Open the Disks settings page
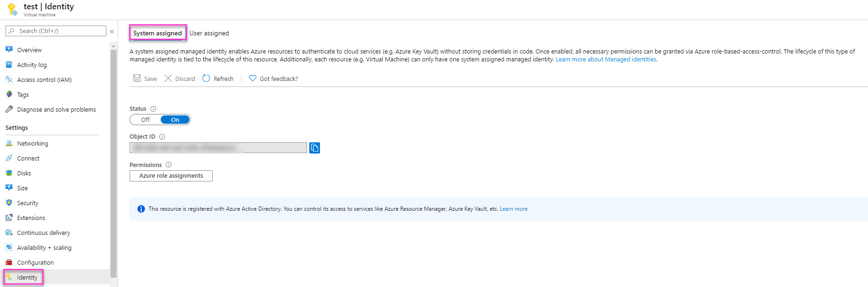 (24, 173)
